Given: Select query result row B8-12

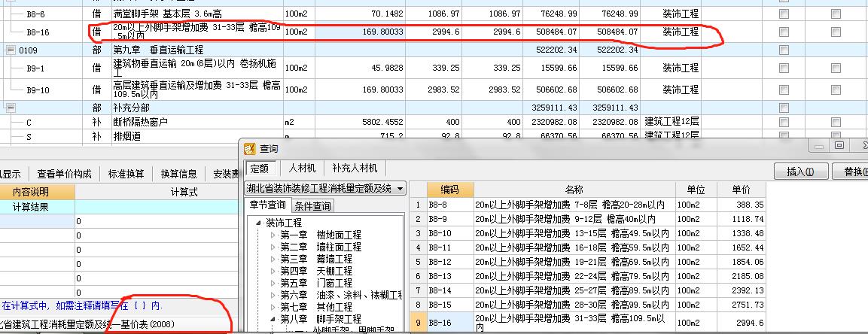Looking at the screenshot, I should click(x=588, y=262).
